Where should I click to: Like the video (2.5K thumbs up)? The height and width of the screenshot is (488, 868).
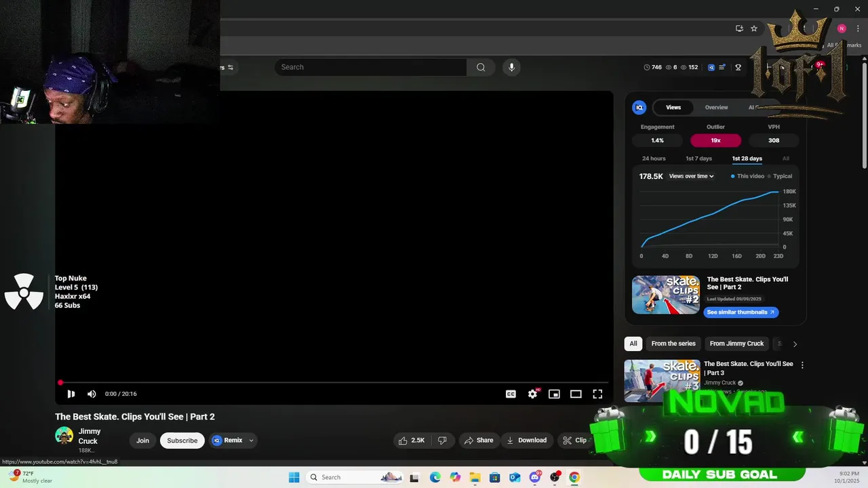(x=412, y=441)
